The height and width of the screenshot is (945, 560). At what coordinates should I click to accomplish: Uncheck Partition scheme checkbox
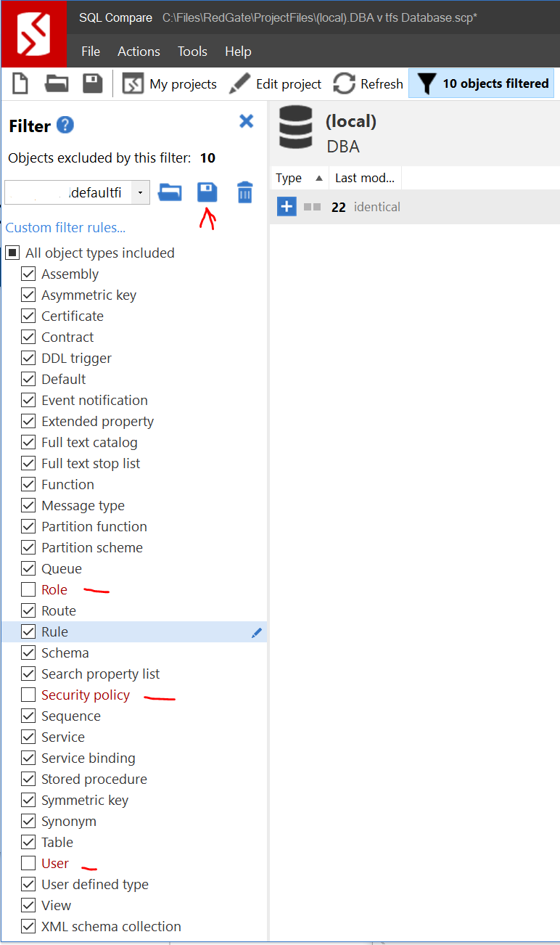tap(28, 548)
